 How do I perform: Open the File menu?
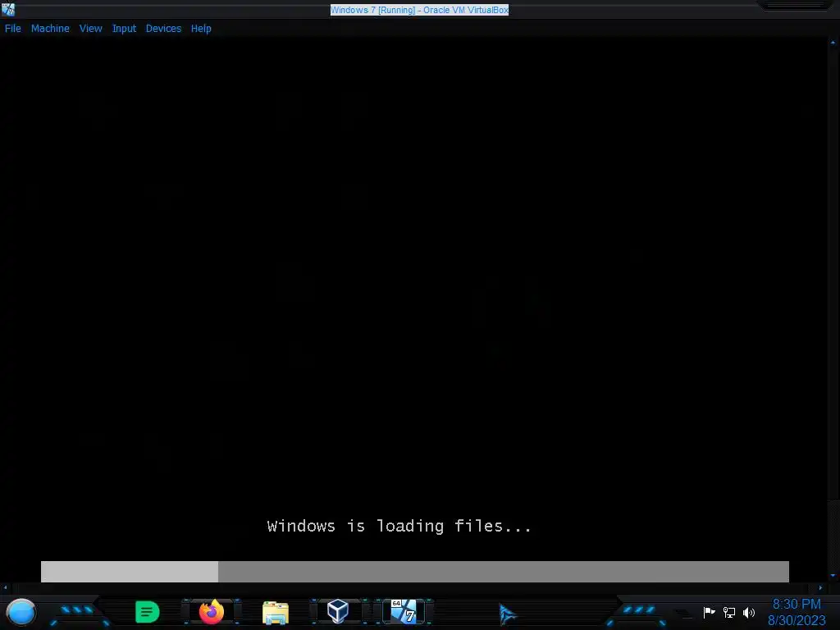[13, 29]
